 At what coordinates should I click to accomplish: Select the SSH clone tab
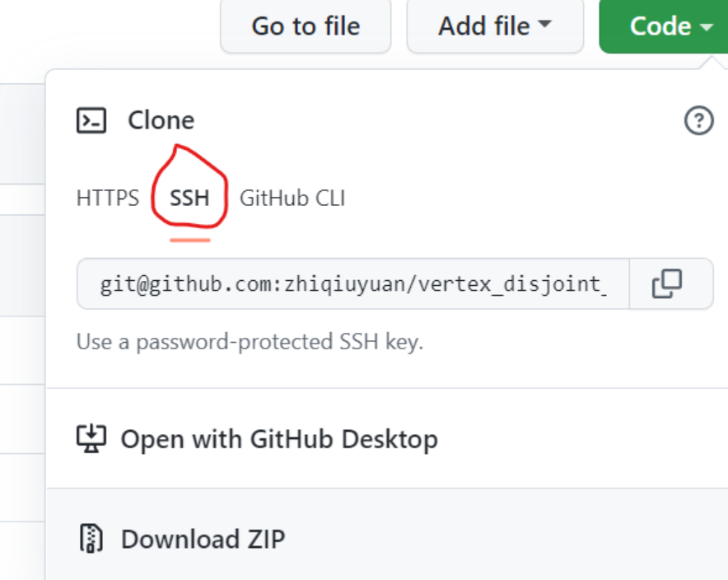189,199
